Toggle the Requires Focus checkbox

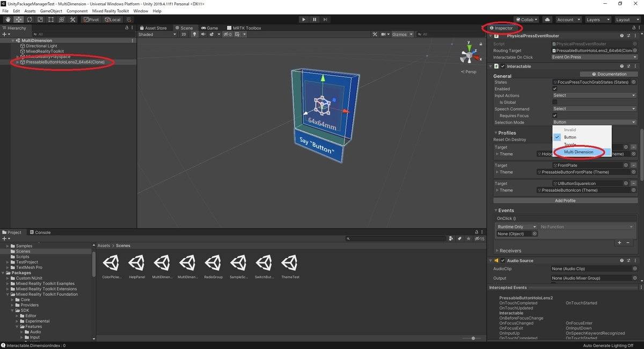555,115
